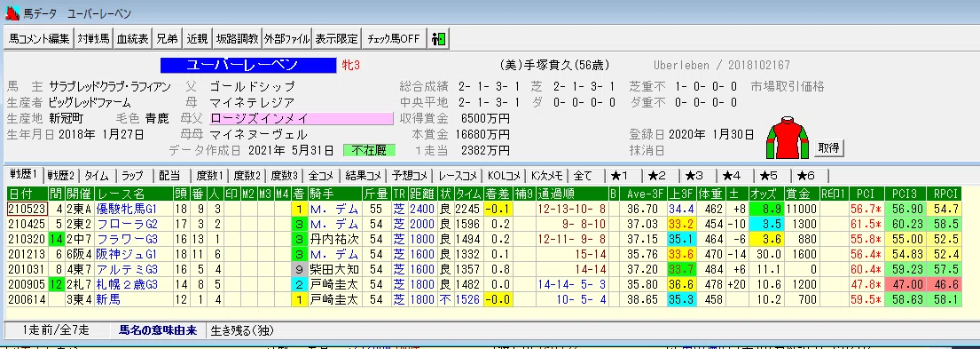
Task: Click the オッズ column header
Action: pyautogui.click(x=766, y=194)
